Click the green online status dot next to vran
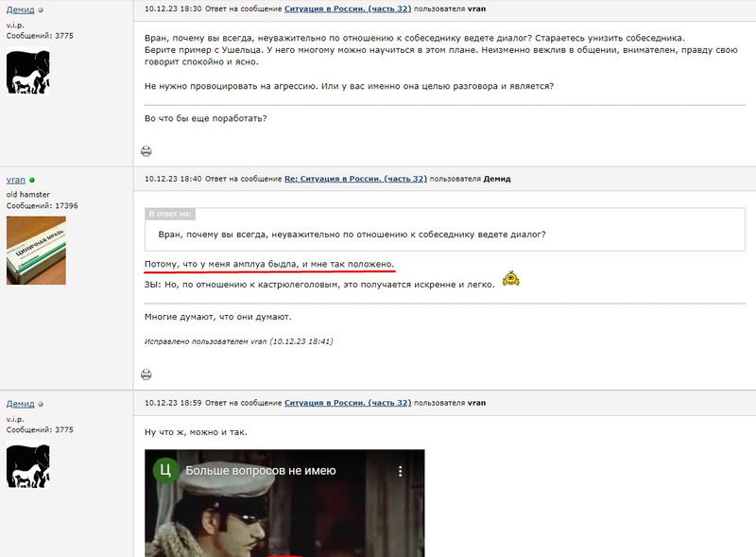Image resolution: width=756 pixels, height=557 pixels. coord(32,180)
